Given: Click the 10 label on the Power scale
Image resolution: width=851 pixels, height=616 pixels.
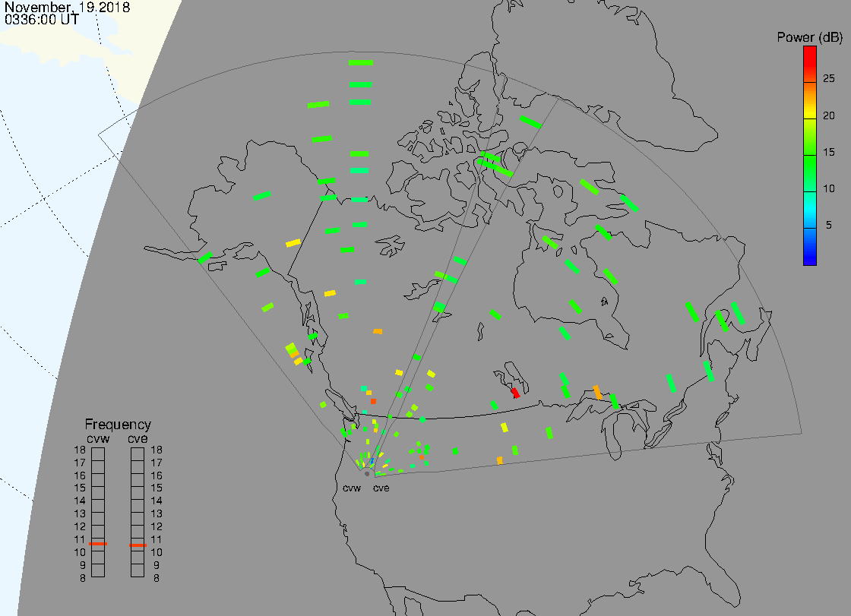Looking at the screenshot, I should [828, 188].
